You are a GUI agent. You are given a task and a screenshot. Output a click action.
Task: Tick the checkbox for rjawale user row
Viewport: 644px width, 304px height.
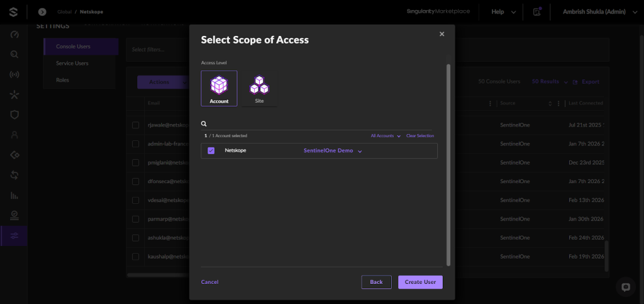click(136, 125)
